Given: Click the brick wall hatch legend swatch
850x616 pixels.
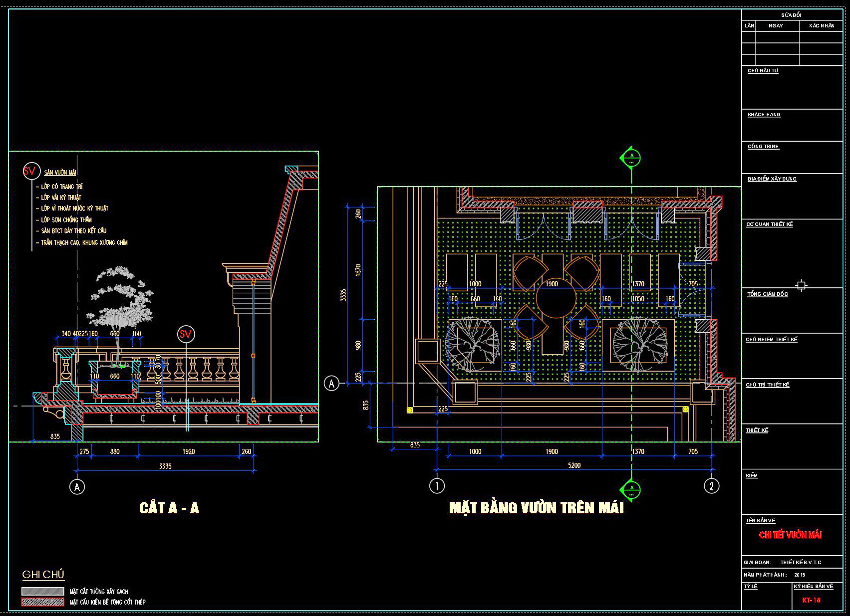Looking at the screenshot, I should 42,591.
